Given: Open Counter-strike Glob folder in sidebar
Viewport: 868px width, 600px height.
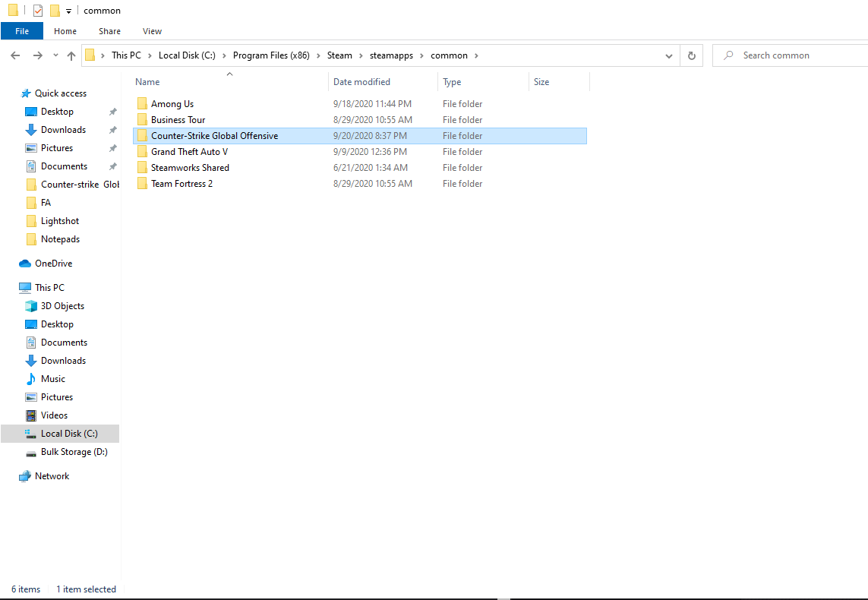Looking at the screenshot, I should 80,185.
